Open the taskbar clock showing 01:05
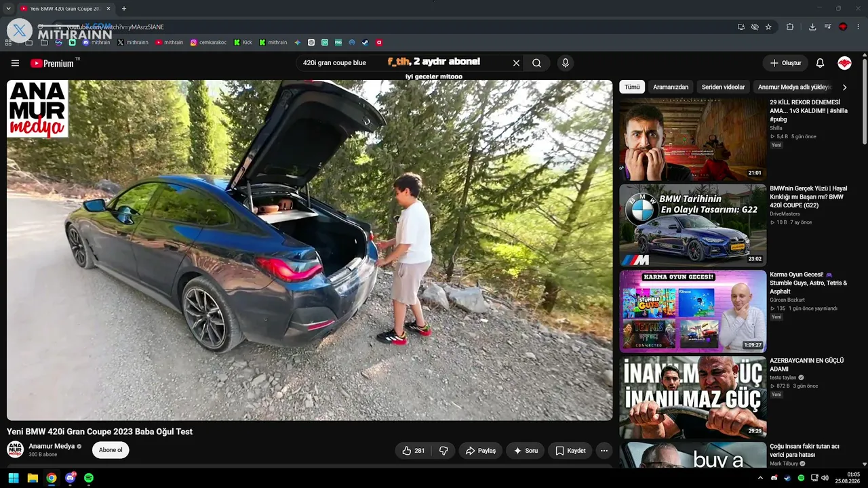 848,478
